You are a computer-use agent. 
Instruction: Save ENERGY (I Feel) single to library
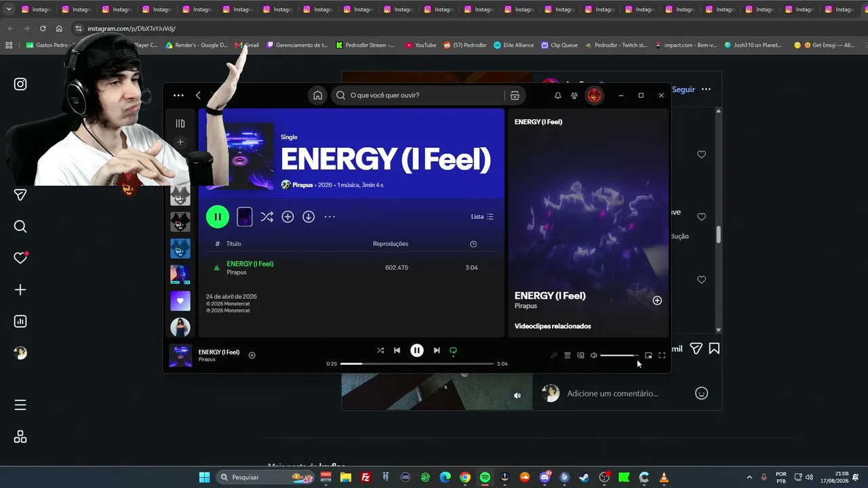pos(288,217)
